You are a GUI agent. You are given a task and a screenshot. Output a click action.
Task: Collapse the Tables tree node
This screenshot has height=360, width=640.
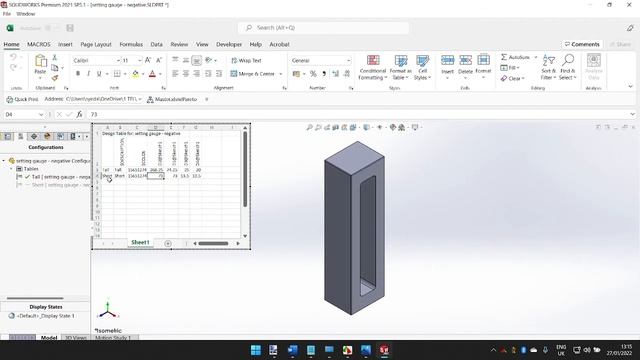[11, 169]
